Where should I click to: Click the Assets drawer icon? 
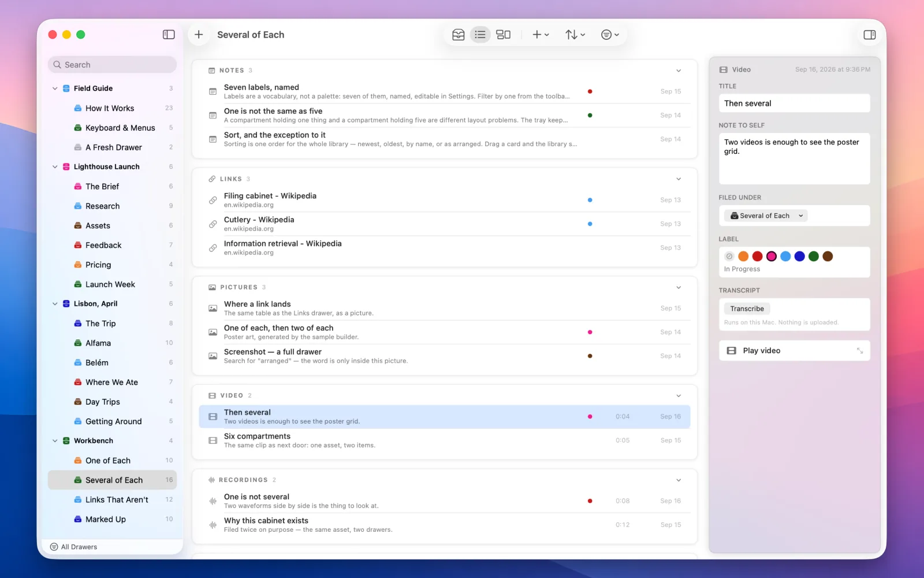(x=78, y=225)
